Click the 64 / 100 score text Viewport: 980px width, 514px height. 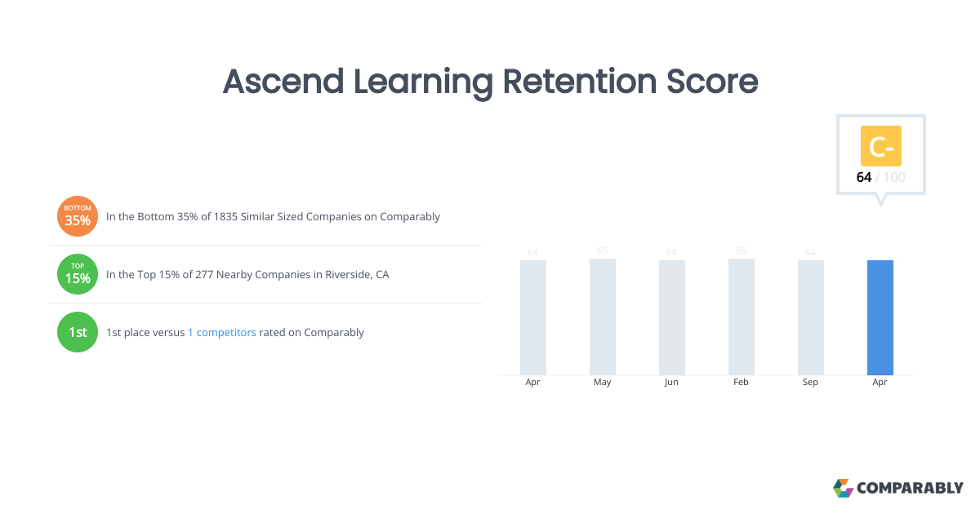pos(880,177)
